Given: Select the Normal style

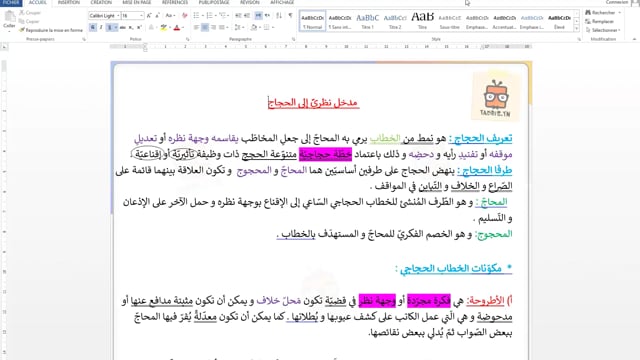Looking at the screenshot, I should [312, 21].
